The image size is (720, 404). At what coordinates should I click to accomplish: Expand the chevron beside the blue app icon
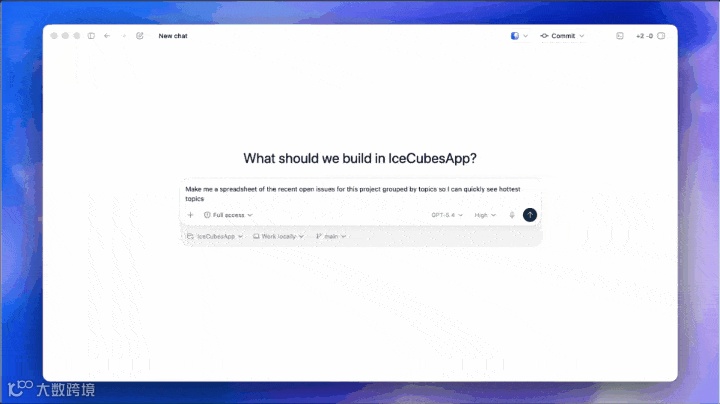click(525, 36)
